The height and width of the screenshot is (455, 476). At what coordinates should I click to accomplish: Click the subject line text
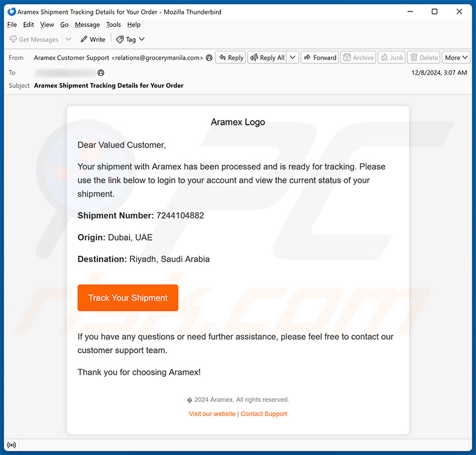click(x=108, y=86)
